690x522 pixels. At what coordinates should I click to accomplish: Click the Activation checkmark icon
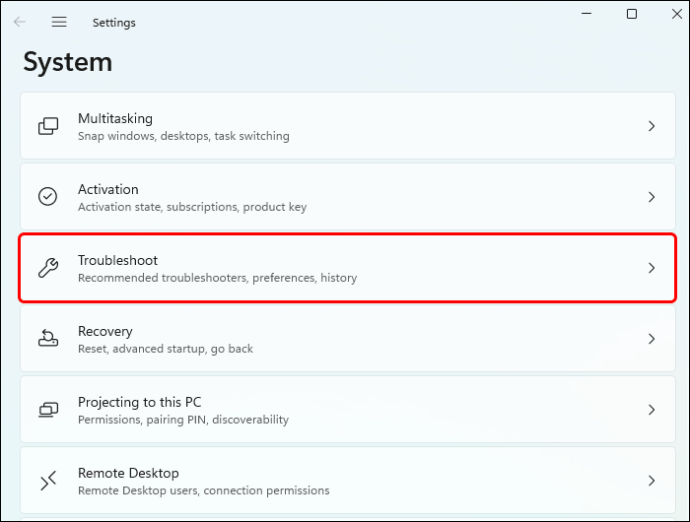coord(48,197)
